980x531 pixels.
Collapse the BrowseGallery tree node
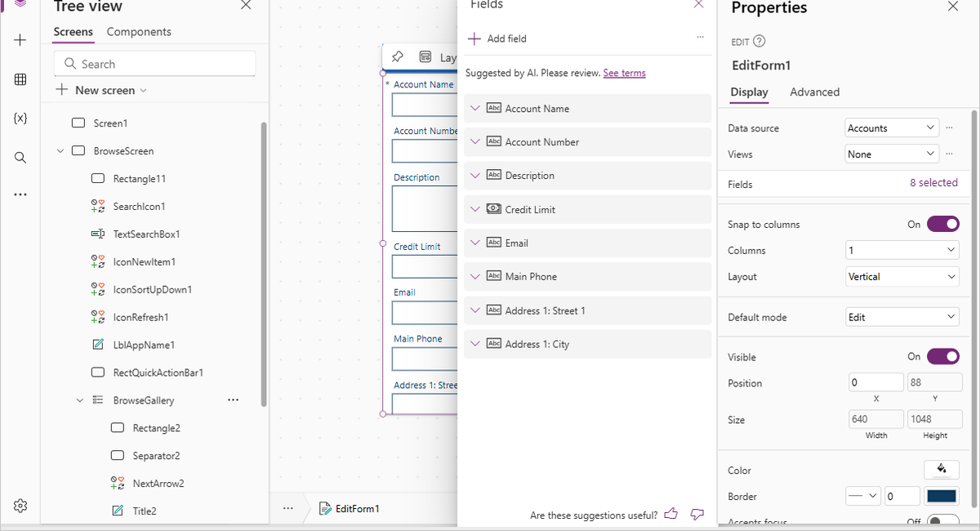point(80,400)
